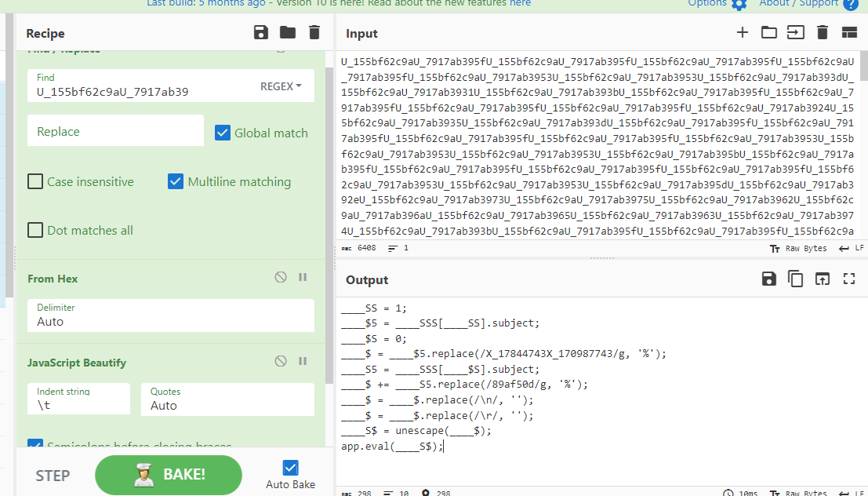Add a new input tab
The image size is (868, 496).
coord(742,32)
